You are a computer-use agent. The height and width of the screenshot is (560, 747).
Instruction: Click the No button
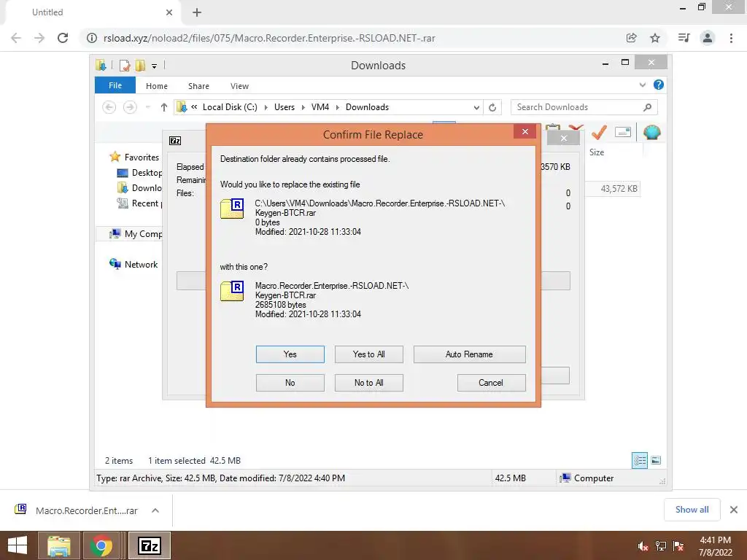click(290, 383)
